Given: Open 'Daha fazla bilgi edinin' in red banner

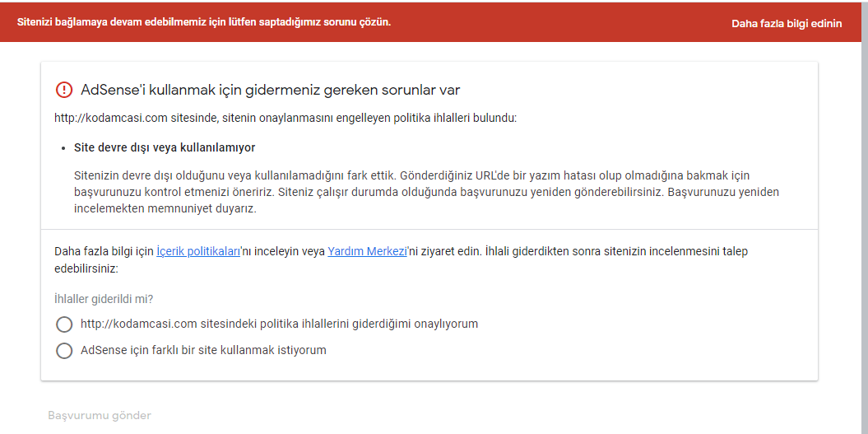Looking at the screenshot, I should click(787, 24).
